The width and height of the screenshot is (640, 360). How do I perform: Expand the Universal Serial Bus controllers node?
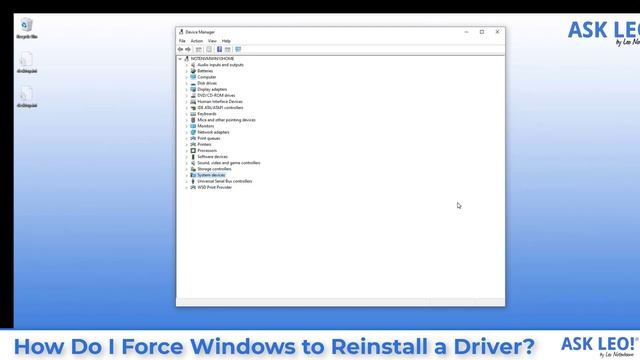click(x=187, y=181)
